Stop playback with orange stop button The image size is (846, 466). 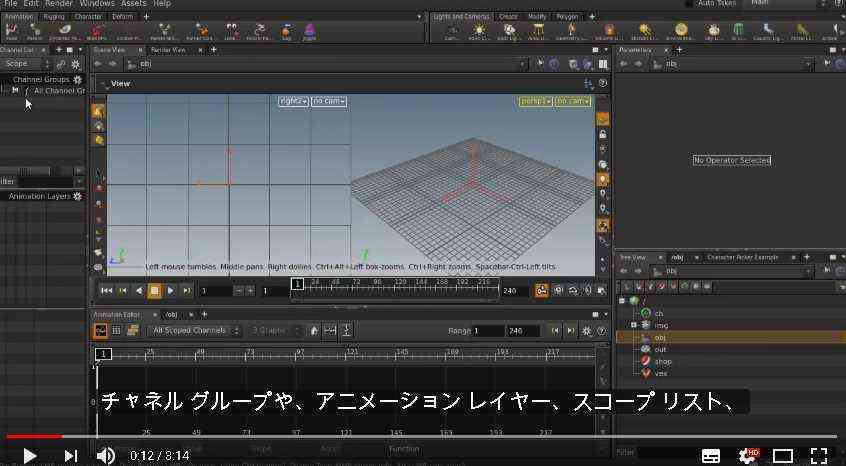[155, 291]
